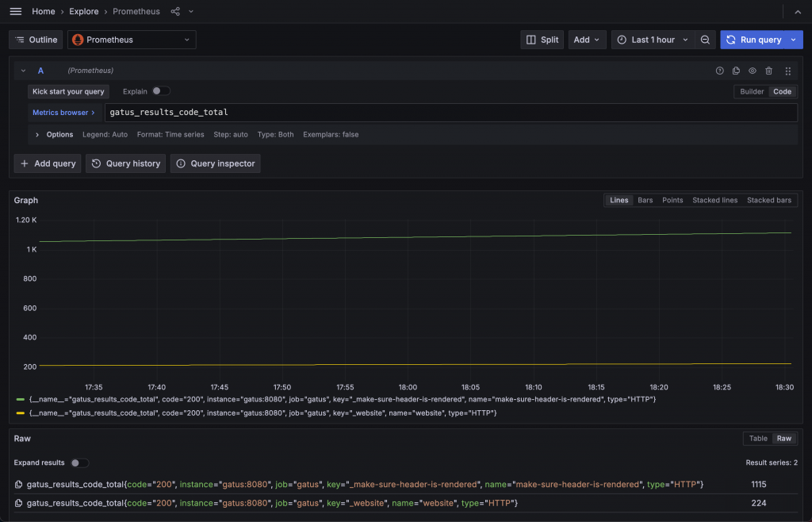Duplicate query A with the copy icon
Image resolution: width=812 pixels, height=522 pixels.
click(x=736, y=71)
